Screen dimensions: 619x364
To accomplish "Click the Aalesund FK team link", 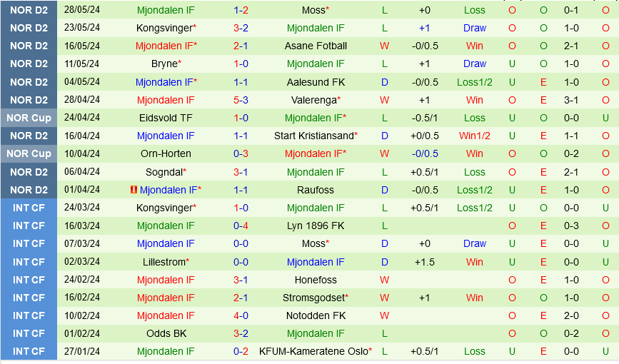I will click(x=315, y=82).
